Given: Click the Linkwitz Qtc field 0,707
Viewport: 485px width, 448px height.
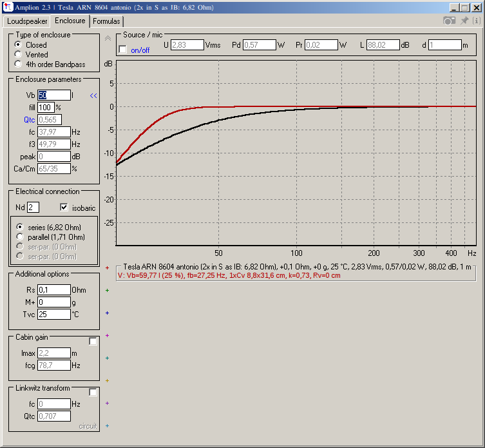Looking at the screenshot, I should pyautogui.click(x=54, y=416).
